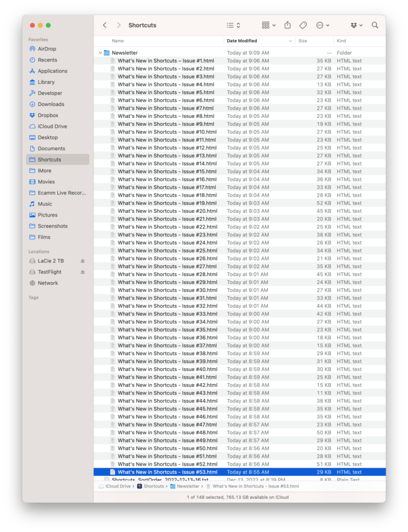The width and height of the screenshot is (408, 532).
Task: Click iCloud Drive in the path bar
Action: point(115,486)
